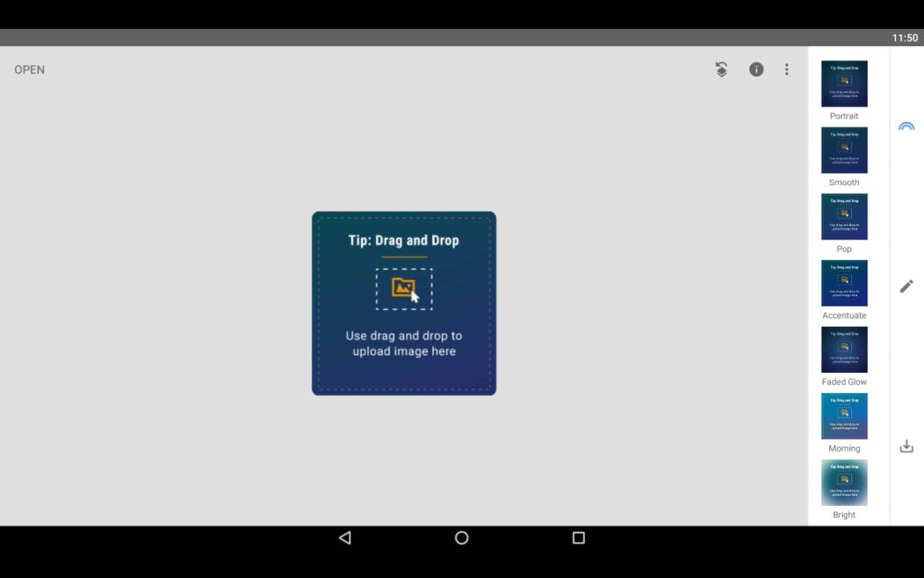Open Android recent apps square button

point(578,537)
